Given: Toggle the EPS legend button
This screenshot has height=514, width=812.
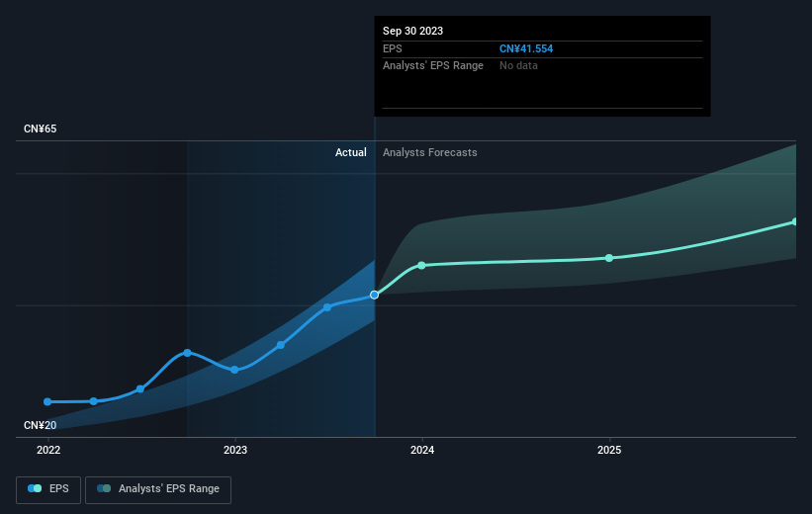Looking at the screenshot, I should tap(48, 489).
